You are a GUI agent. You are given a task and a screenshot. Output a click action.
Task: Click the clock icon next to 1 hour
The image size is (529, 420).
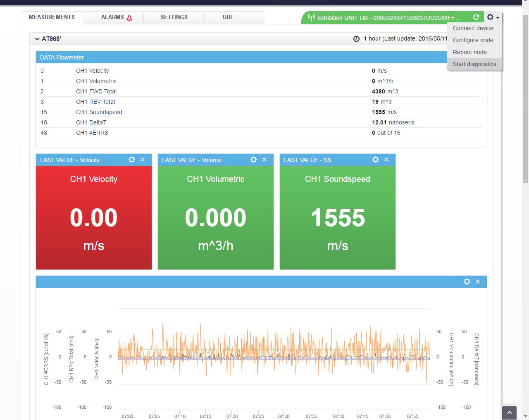click(356, 39)
